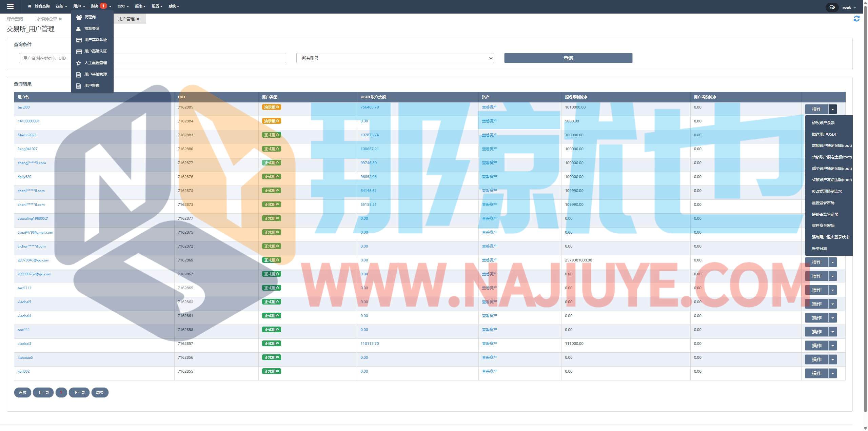Image resolution: width=868 pixels, height=431 pixels.
Task: Click the 用户基础认证 card icon
Action: click(x=79, y=40)
